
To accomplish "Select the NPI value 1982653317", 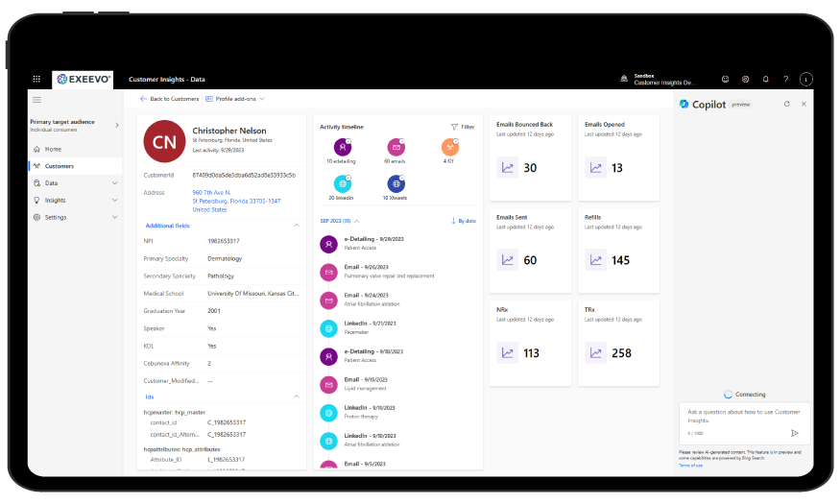I will pyautogui.click(x=224, y=241).
